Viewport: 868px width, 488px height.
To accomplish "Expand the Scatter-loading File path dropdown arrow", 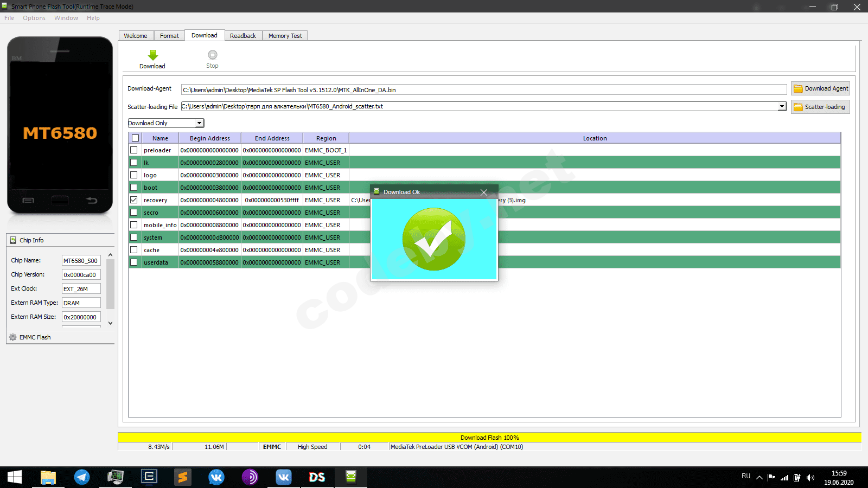I will (x=782, y=106).
